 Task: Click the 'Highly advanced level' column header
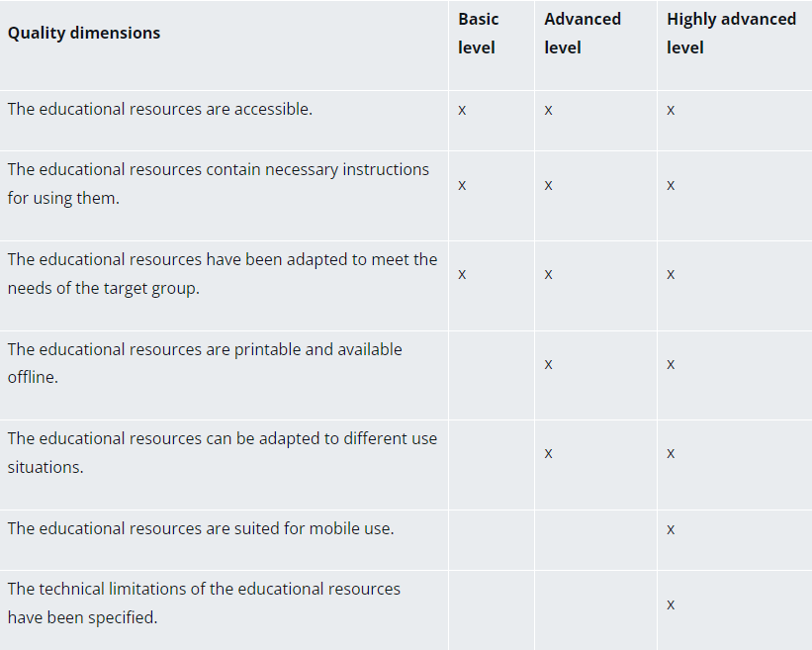(x=731, y=34)
